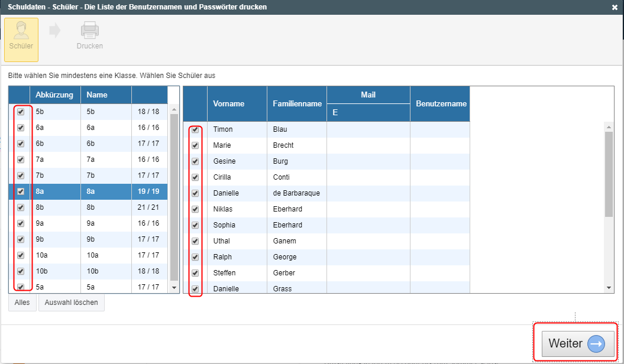Deselect student Timon Blau checkbox
624x364 pixels.
pyautogui.click(x=195, y=129)
